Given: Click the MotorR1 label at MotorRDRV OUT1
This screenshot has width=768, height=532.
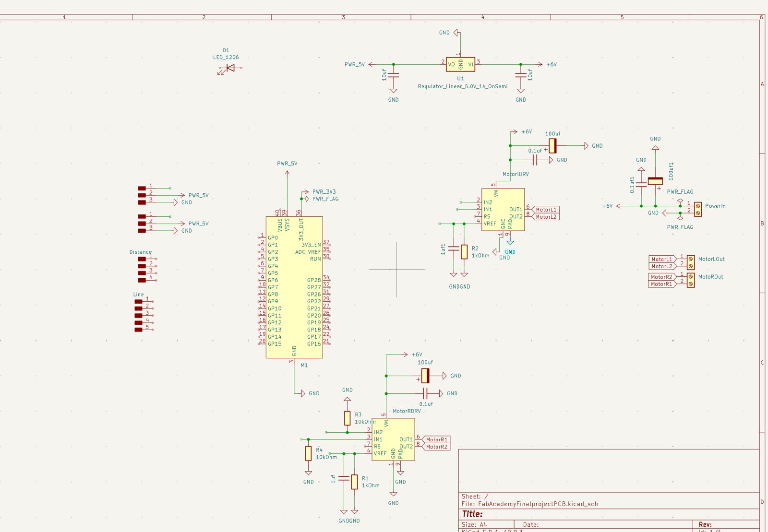Looking at the screenshot, I should point(436,439).
